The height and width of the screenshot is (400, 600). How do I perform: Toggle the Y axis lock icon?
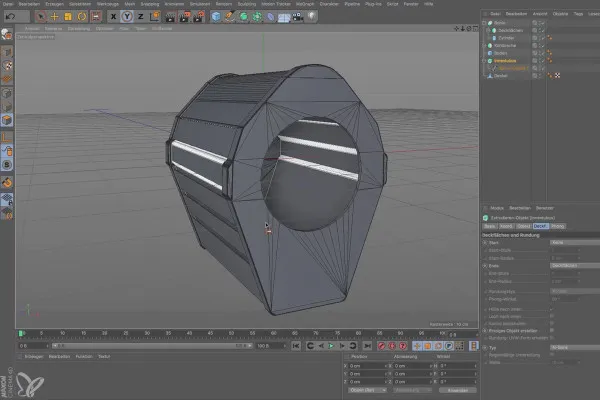click(128, 17)
